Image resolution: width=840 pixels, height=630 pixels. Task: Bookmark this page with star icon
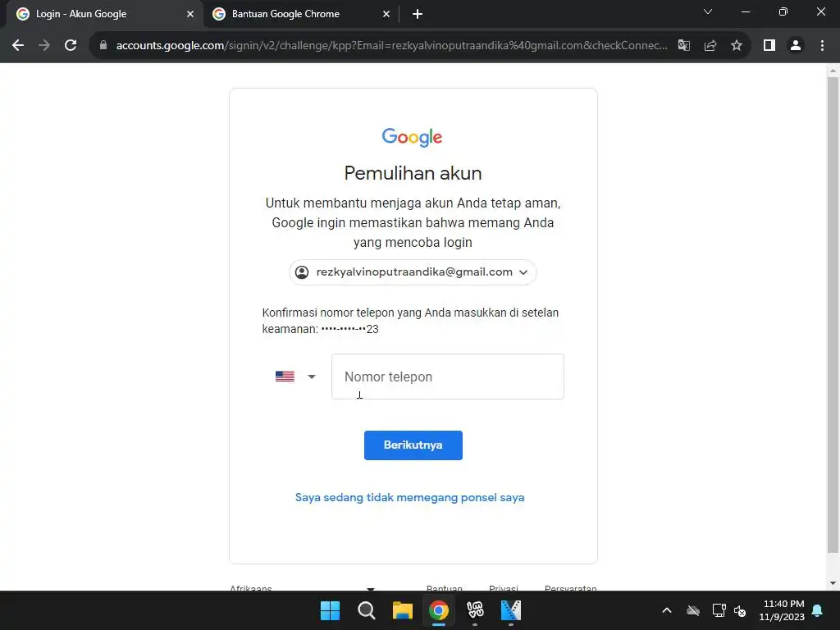click(737, 46)
